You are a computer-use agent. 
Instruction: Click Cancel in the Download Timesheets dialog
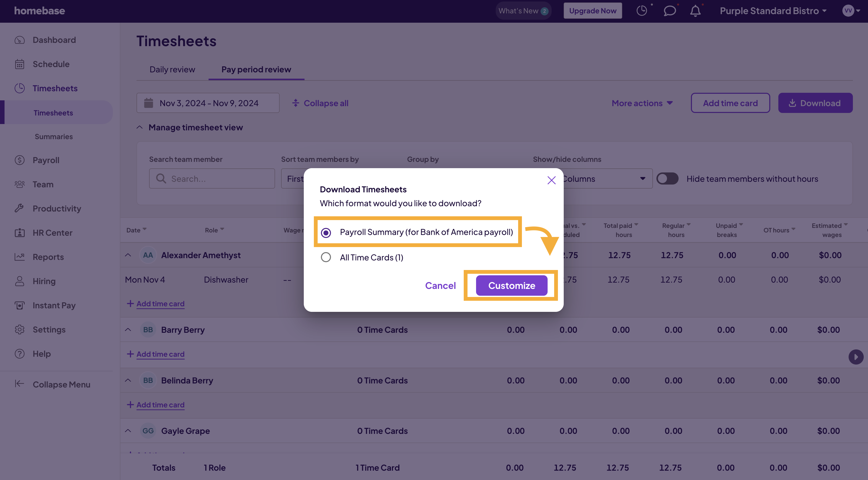tap(440, 285)
